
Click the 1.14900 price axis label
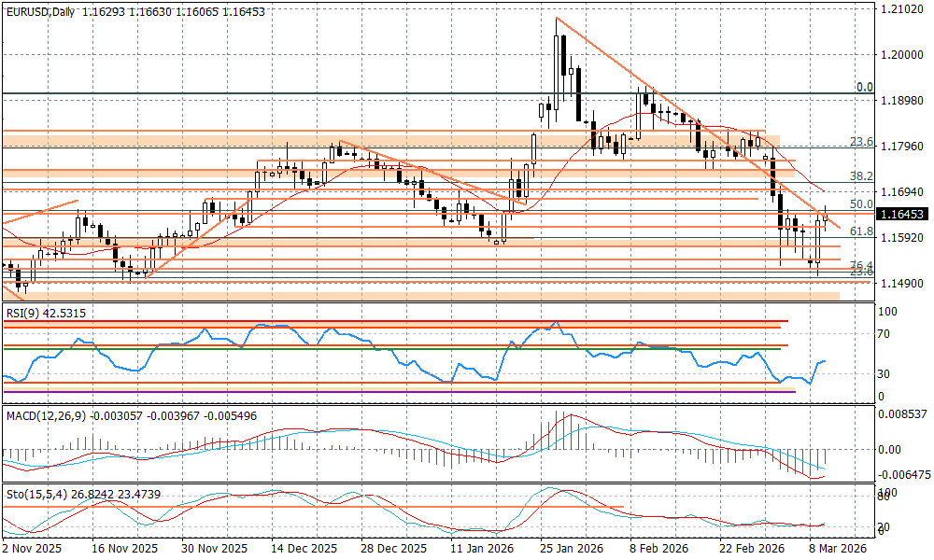(900, 283)
